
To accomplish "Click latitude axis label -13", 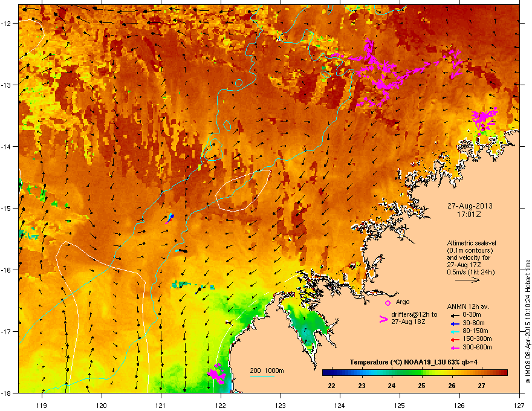I will (x=6, y=85).
